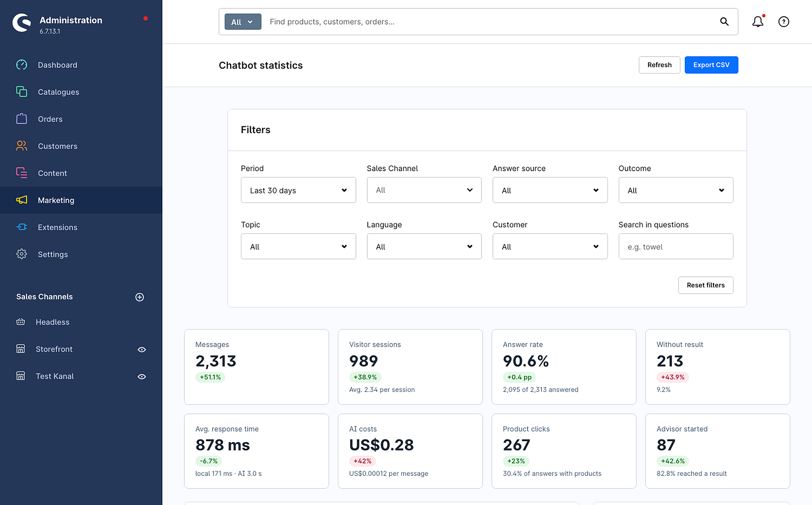Open the Settings menu item
Image resolution: width=812 pixels, height=505 pixels.
tap(81, 254)
